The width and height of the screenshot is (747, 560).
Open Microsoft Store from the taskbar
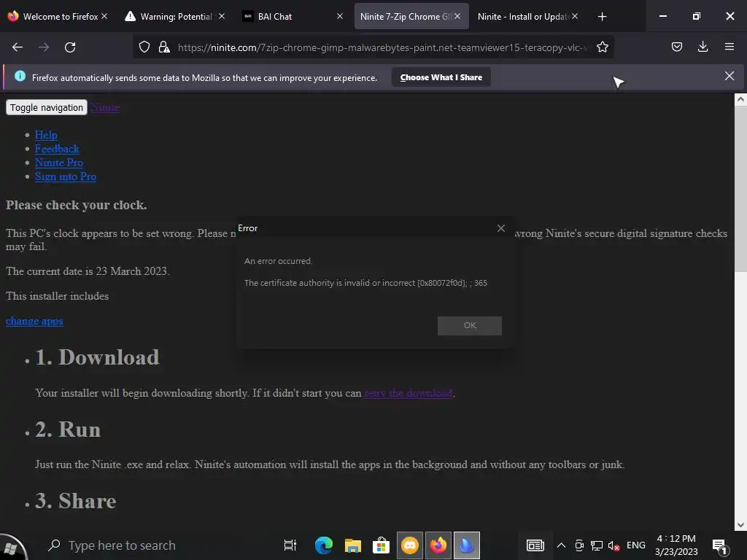[x=381, y=545]
